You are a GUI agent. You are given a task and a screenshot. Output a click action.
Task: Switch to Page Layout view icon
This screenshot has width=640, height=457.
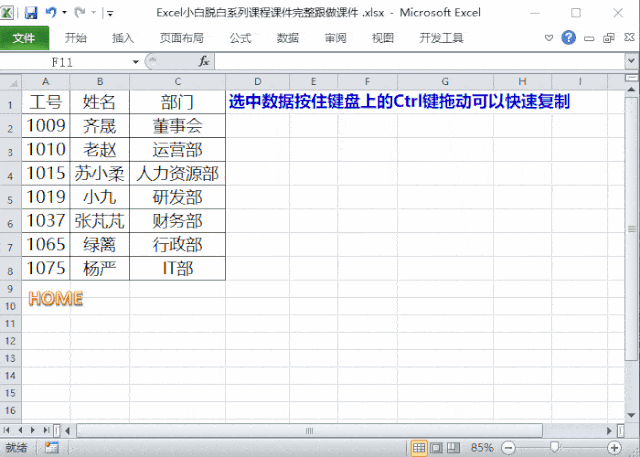[436, 448]
